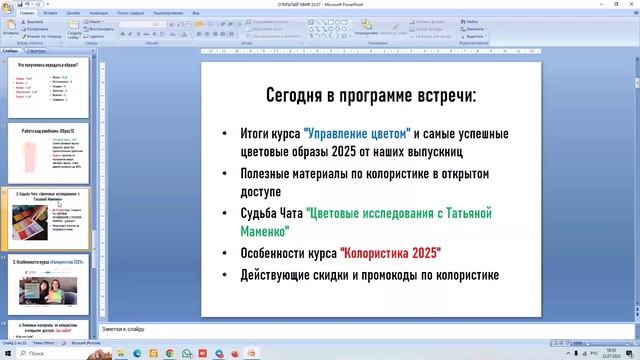640x360 pixels.
Task: Open the font size dropdown
Action: point(159,24)
